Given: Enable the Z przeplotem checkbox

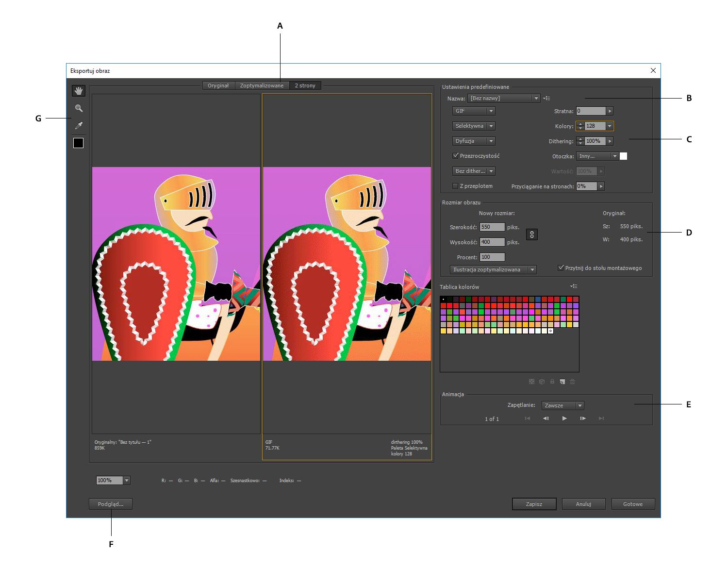Looking at the screenshot, I should (455, 186).
